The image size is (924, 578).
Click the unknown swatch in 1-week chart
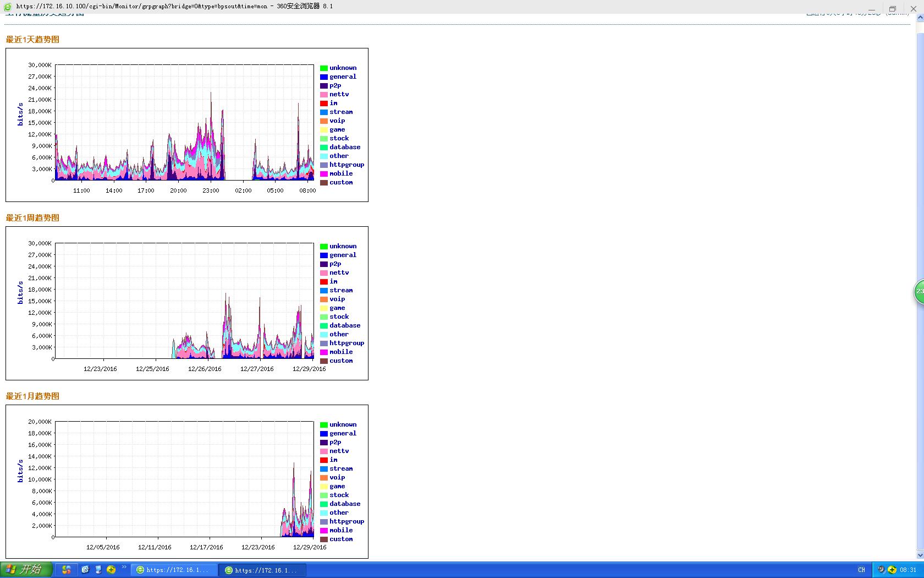(x=324, y=247)
